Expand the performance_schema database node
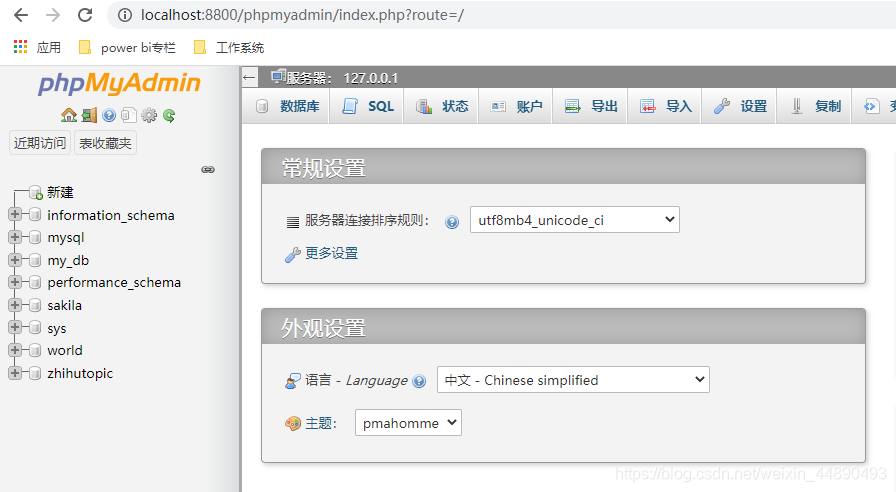 pos(15,282)
